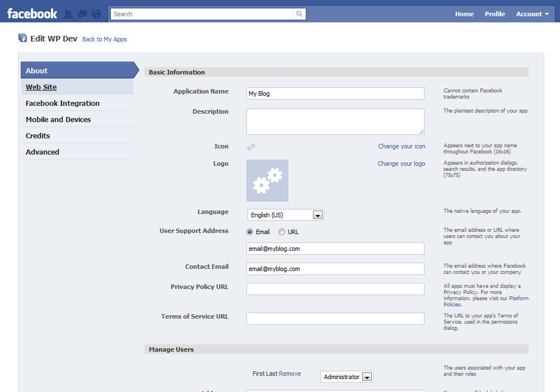Screen dimensions: 560x392
Task: Open the notifications globe icon
Action: click(96, 14)
